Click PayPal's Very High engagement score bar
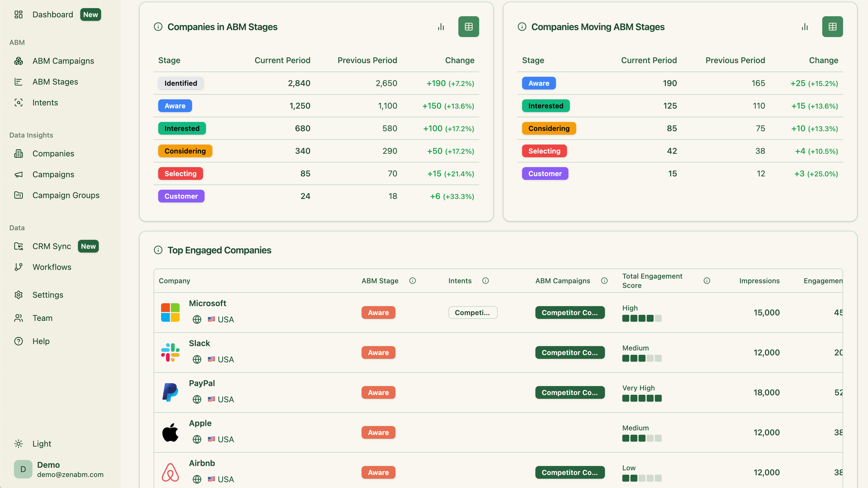868x488 pixels. (642, 399)
